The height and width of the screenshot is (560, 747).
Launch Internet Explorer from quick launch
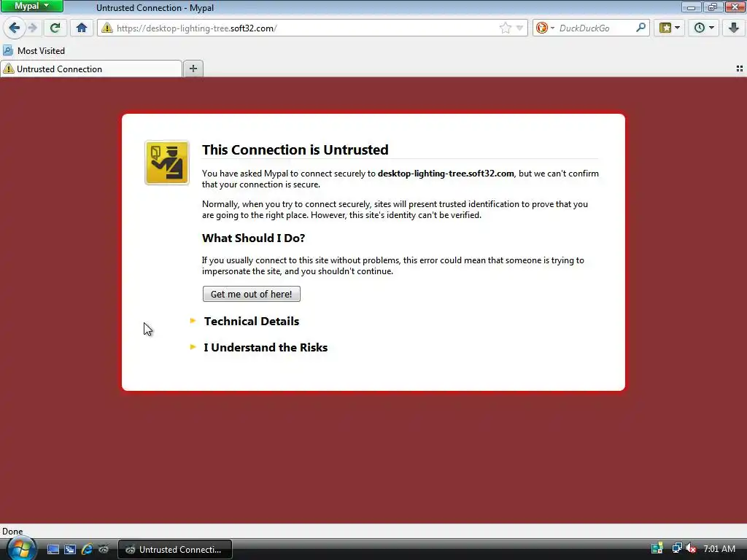87,550
